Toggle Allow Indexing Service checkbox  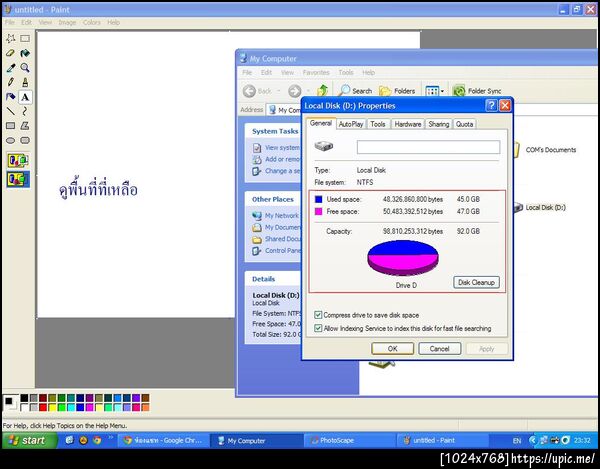[x=318, y=328]
